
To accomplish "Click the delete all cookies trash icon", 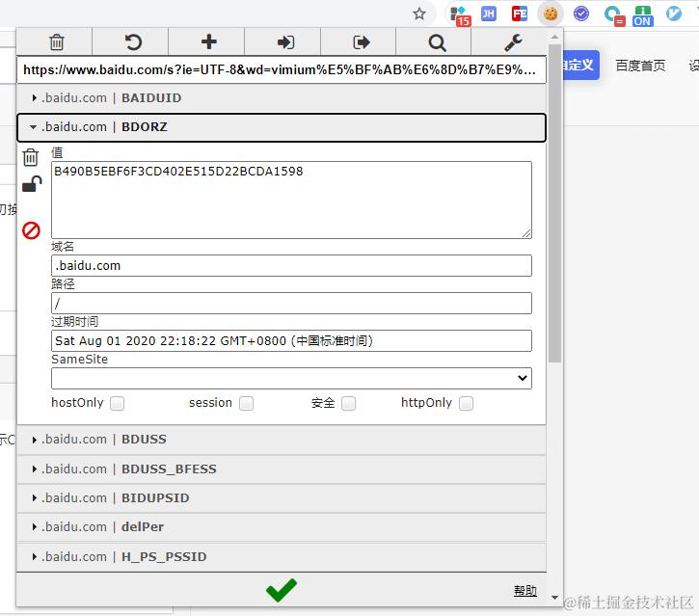I will click(57, 42).
